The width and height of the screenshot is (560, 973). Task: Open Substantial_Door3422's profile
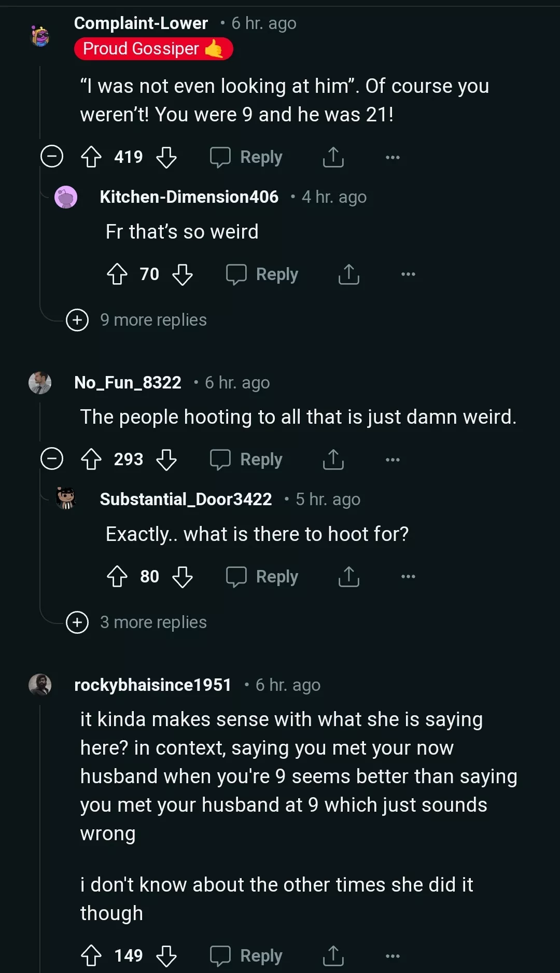tap(186, 499)
